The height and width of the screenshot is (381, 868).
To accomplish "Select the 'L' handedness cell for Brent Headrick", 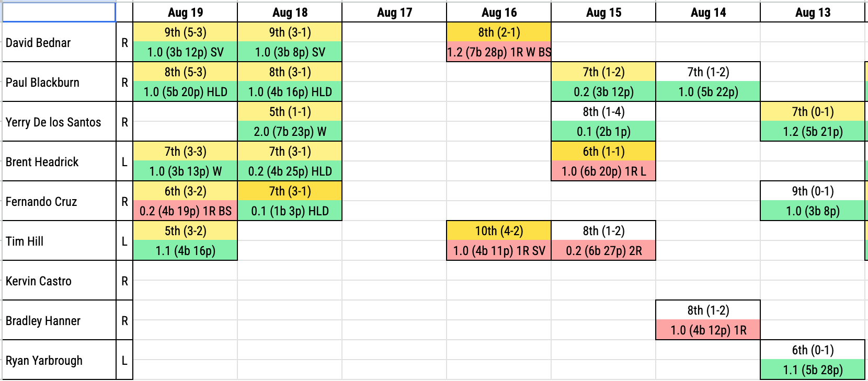I will tap(124, 161).
